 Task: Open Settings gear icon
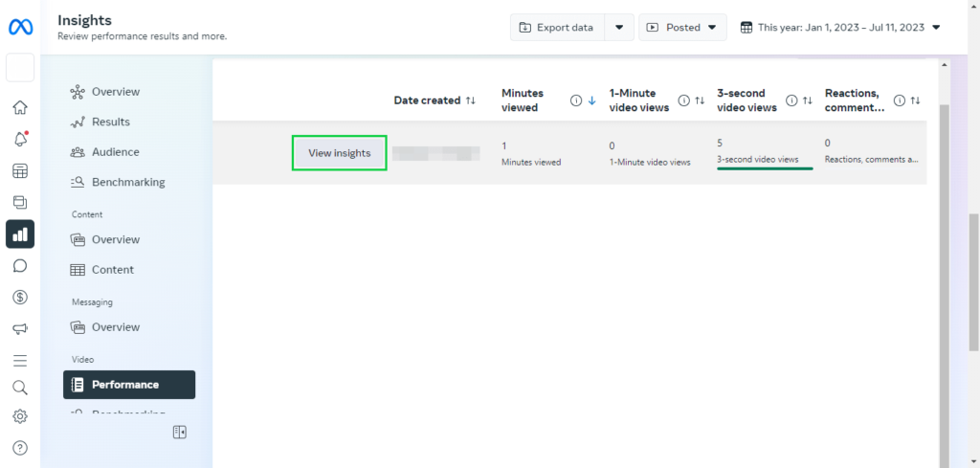pyautogui.click(x=20, y=417)
